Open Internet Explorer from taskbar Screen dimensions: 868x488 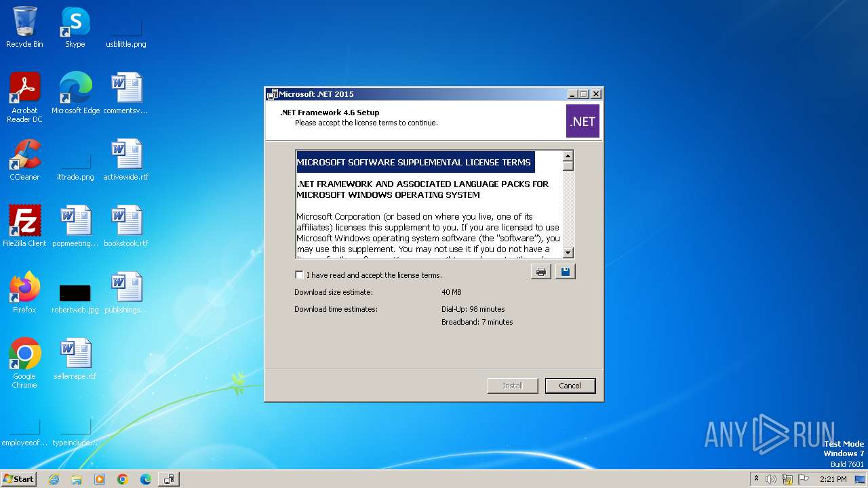coord(54,479)
